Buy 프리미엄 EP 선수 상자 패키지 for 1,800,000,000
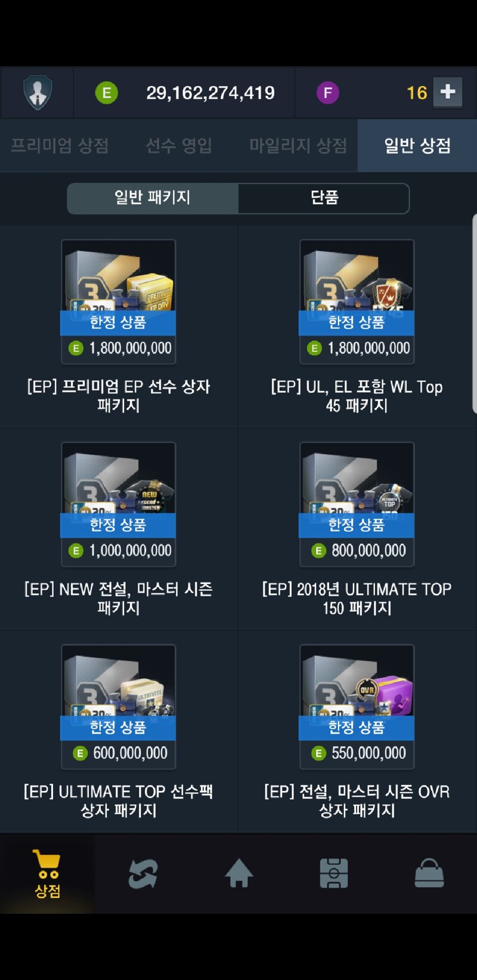 click(119, 348)
